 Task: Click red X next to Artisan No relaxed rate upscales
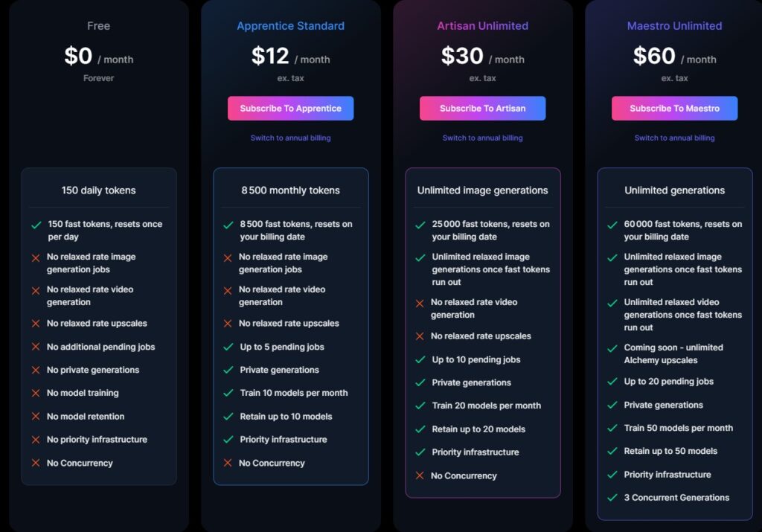[x=420, y=336]
